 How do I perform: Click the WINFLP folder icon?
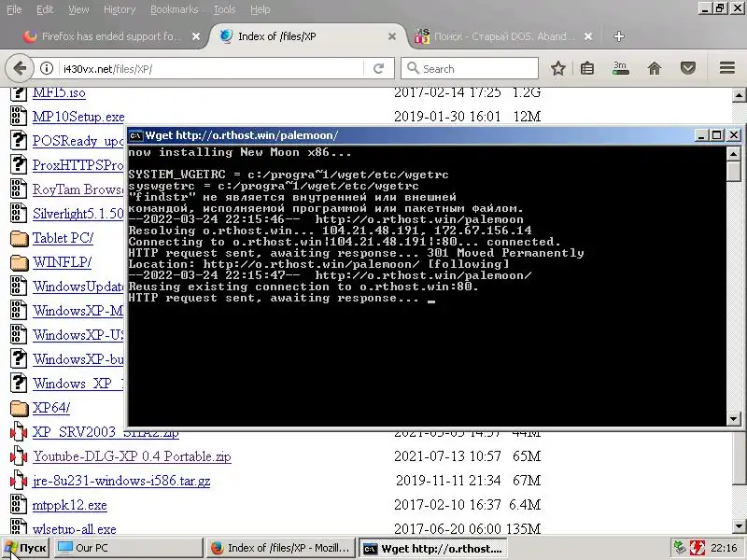point(19,262)
